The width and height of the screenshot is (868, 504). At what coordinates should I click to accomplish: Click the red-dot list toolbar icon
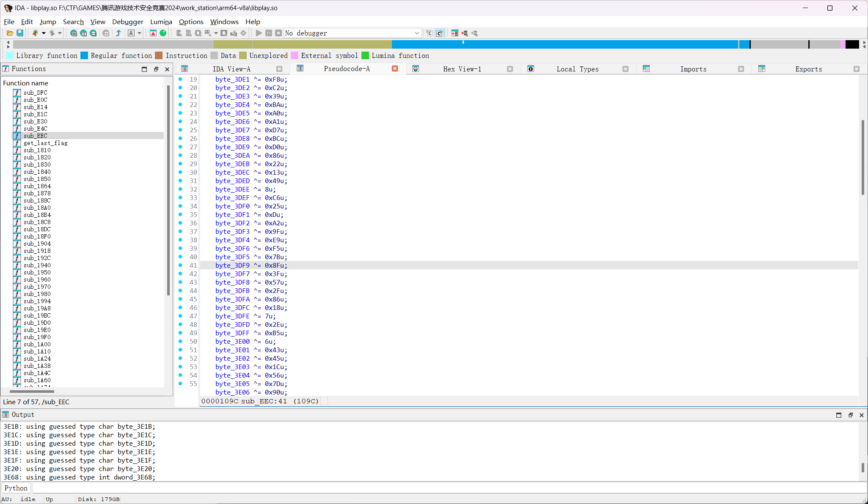(x=465, y=33)
